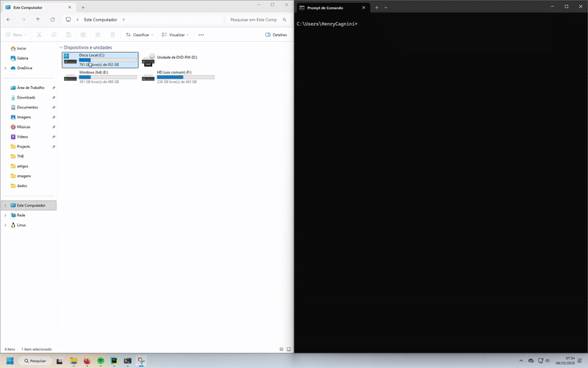Open the Projects folder in sidebar
Screen dimensions: 588x368
click(24, 146)
